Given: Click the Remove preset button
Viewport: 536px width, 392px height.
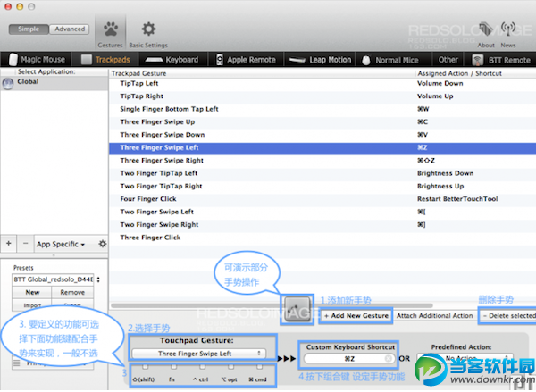Looking at the screenshot, I should pyautogui.click(x=72, y=292).
